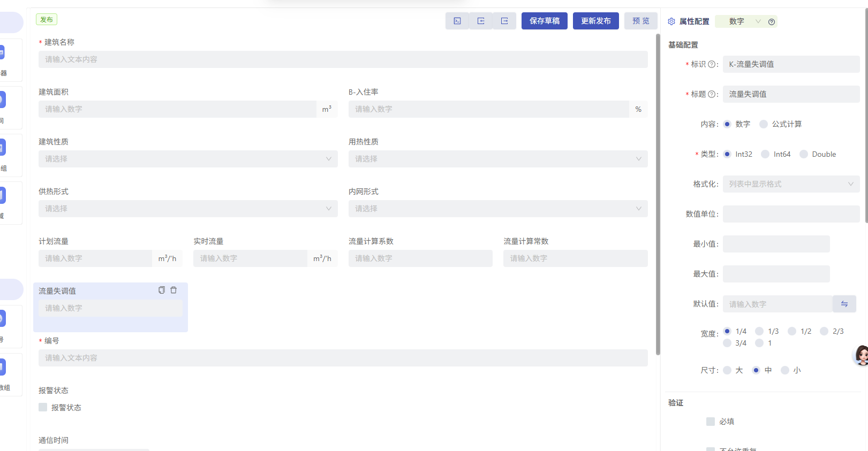Edit the 标识 field with K-流量失调值
The height and width of the screenshot is (451, 868).
tap(791, 64)
